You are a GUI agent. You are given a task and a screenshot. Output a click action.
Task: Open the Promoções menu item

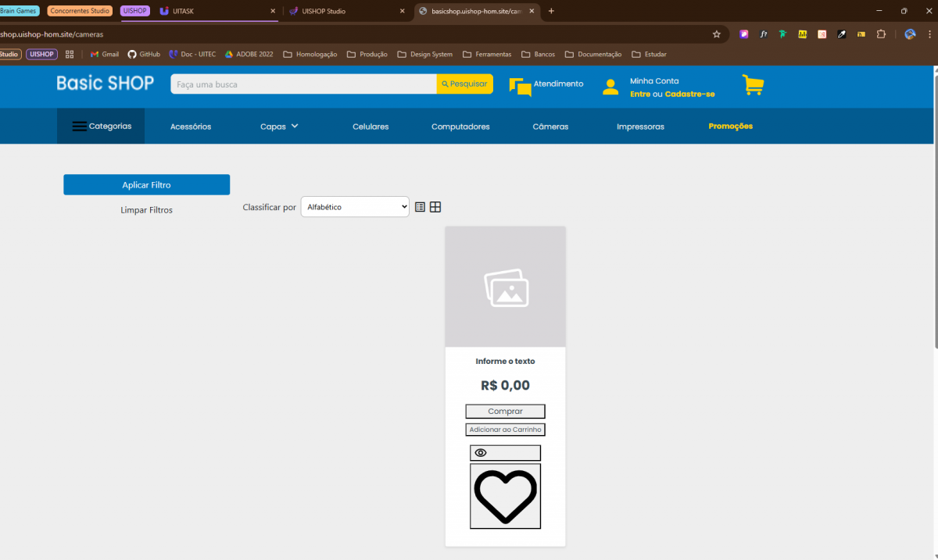click(x=730, y=127)
